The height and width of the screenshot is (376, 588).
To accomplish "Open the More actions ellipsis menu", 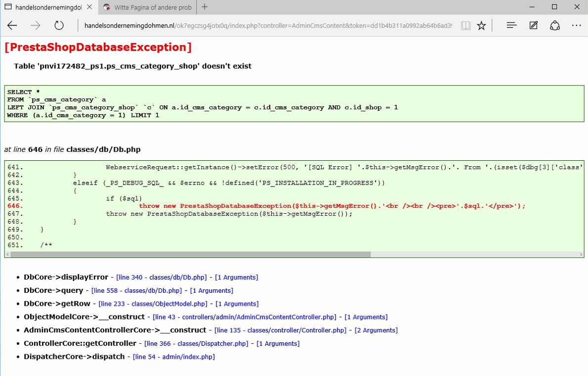I will [x=576, y=25].
